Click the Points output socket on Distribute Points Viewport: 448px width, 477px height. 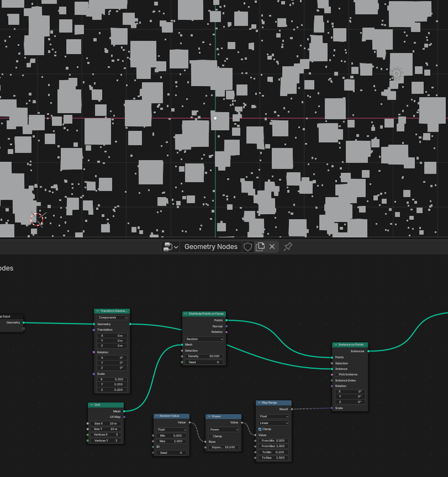[x=226, y=320]
